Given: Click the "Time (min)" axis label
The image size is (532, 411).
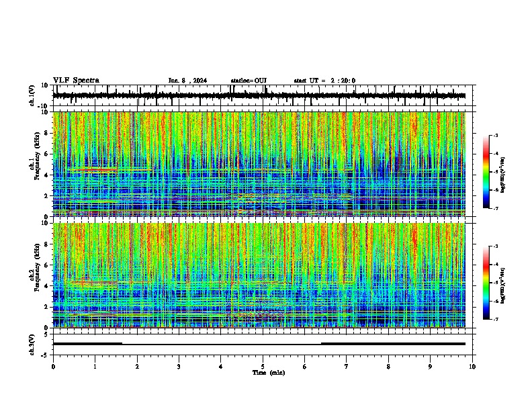Looking at the screenshot, I should [x=269, y=373].
